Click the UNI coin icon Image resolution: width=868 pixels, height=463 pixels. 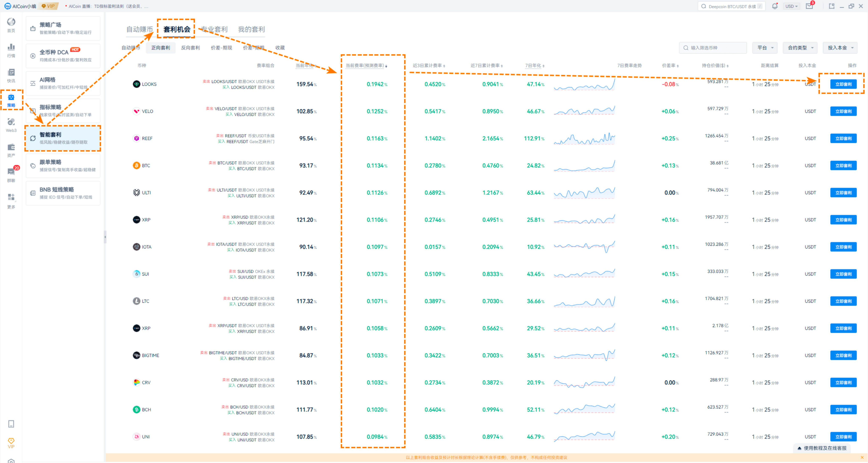click(136, 437)
